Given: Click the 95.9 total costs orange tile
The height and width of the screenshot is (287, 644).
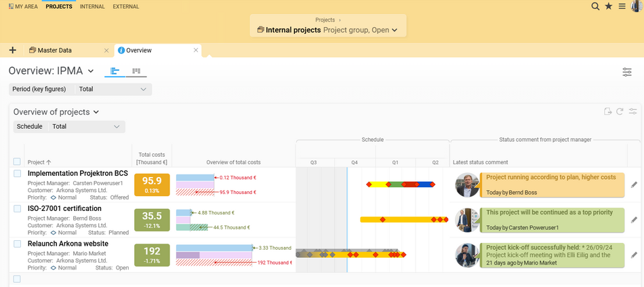Looking at the screenshot, I should coord(152,185).
